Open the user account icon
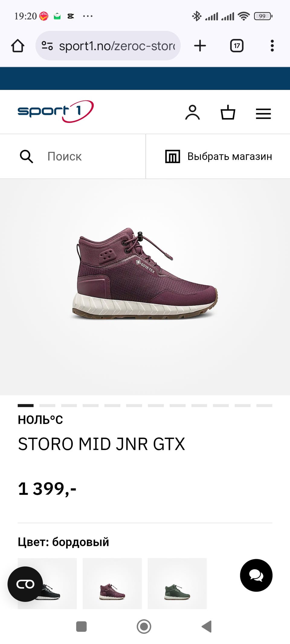Viewport: 290px width, 644px height. tap(192, 112)
